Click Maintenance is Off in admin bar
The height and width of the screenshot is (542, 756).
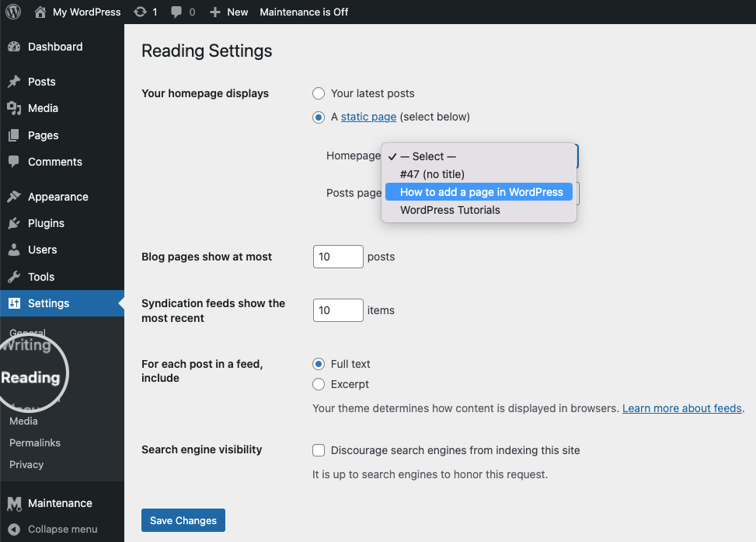pos(304,12)
